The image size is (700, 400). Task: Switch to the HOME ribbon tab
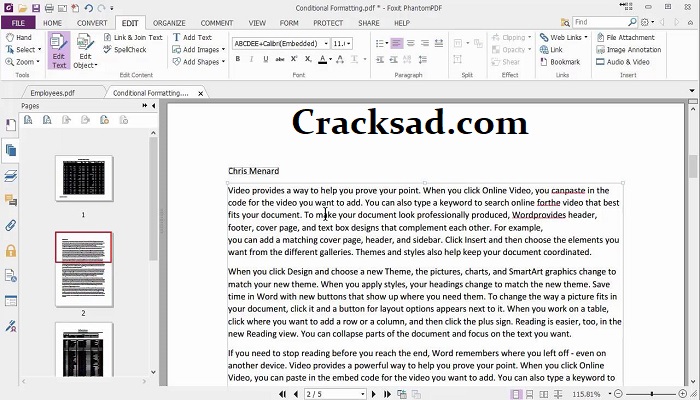pos(52,23)
